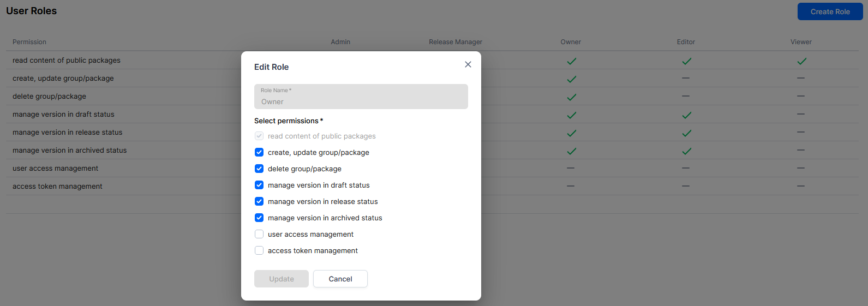Click the User Roles page heading

[x=31, y=11]
